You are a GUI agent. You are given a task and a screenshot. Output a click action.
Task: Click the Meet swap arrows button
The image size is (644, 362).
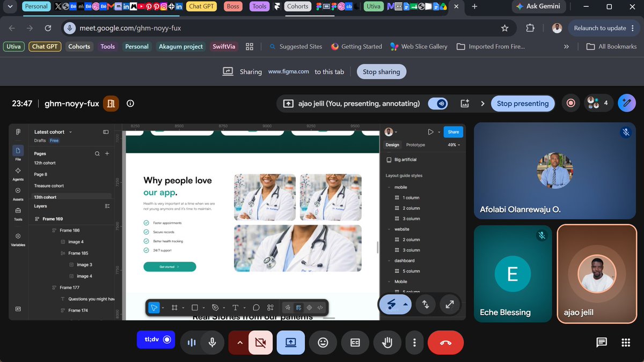point(426,304)
